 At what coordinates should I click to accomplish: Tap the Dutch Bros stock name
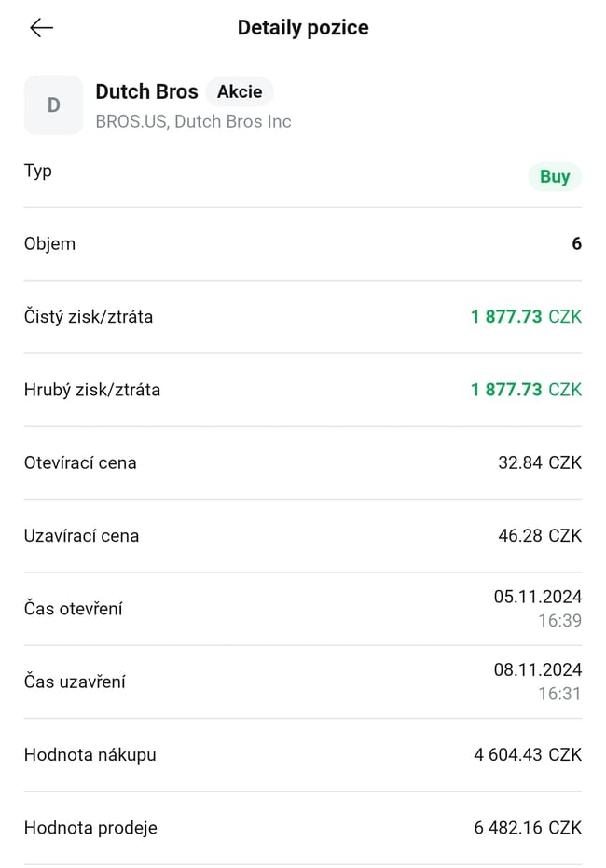click(146, 91)
